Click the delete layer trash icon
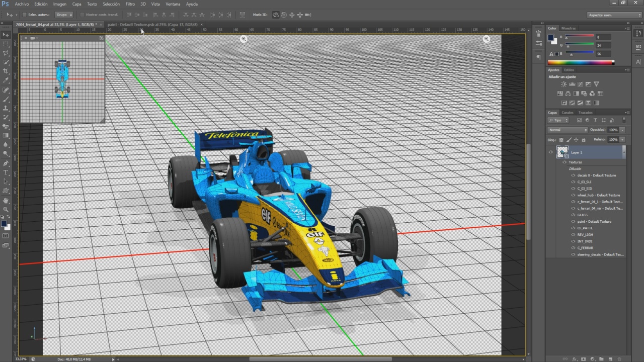 pos(618,359)
